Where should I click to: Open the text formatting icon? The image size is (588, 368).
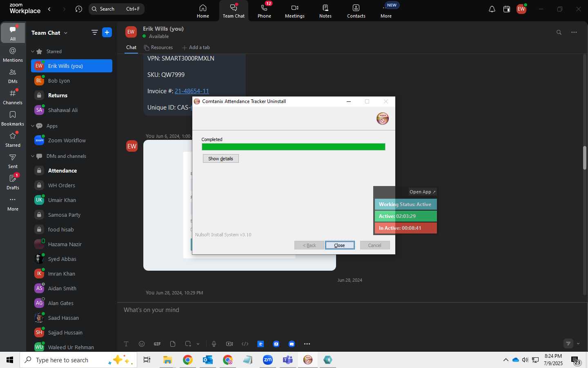click(x=126, y=344)
